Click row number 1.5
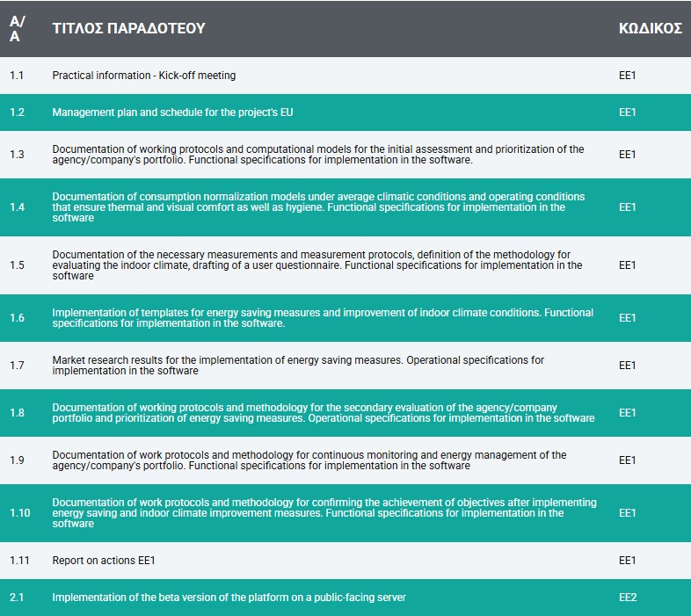Viewport: 691px width, 616px height. [x=17, y=265]
